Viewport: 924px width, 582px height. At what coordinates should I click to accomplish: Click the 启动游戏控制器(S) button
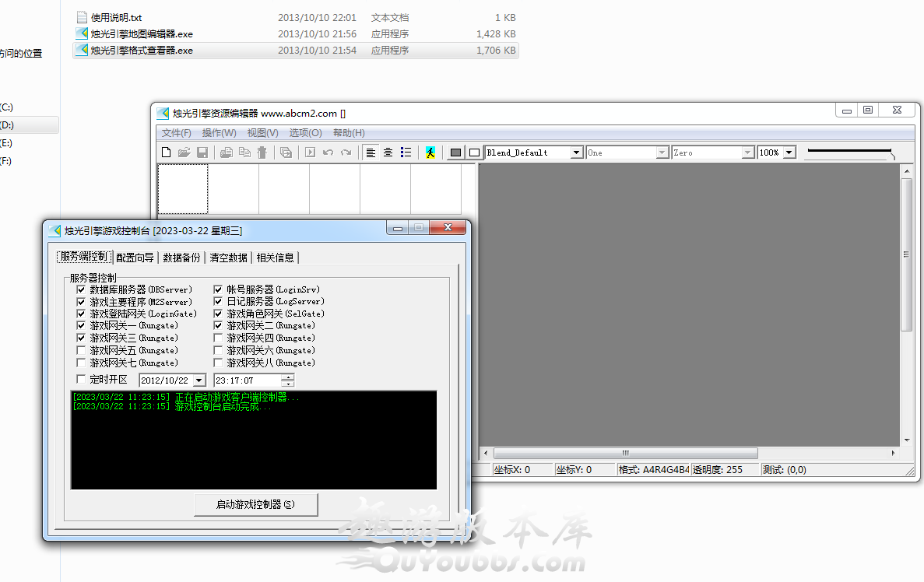pos(256,504)
